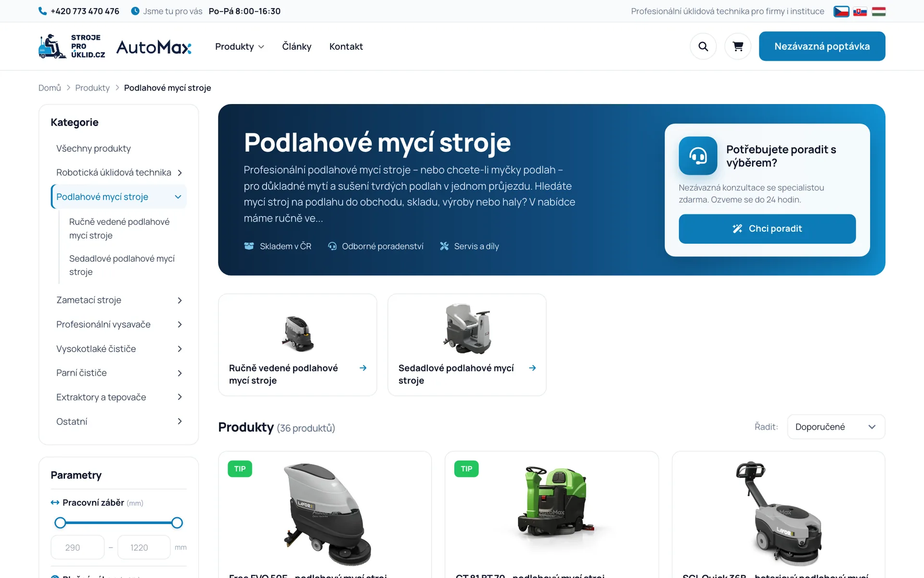Expand Profesionální vysavače category

(180, 325)
